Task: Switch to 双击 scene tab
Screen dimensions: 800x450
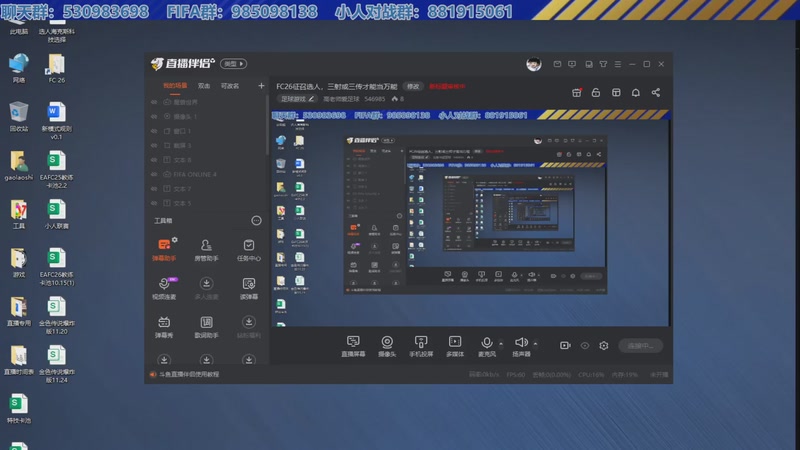Action: [204, 86]
